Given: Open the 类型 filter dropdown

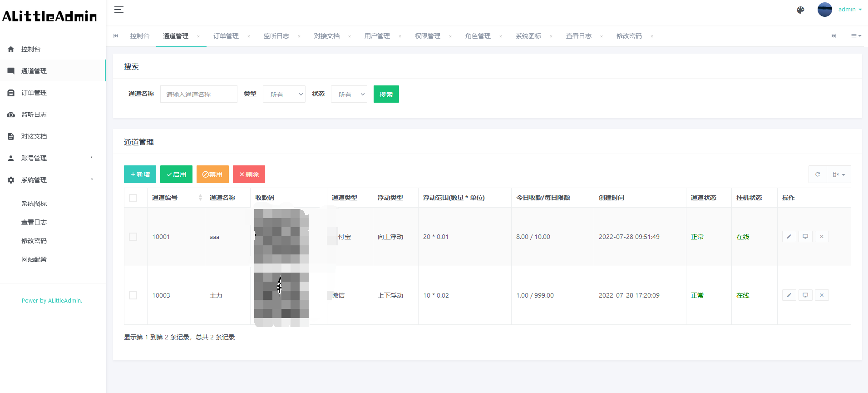Looking at the screenshot, I should click(x=284, y=95).
